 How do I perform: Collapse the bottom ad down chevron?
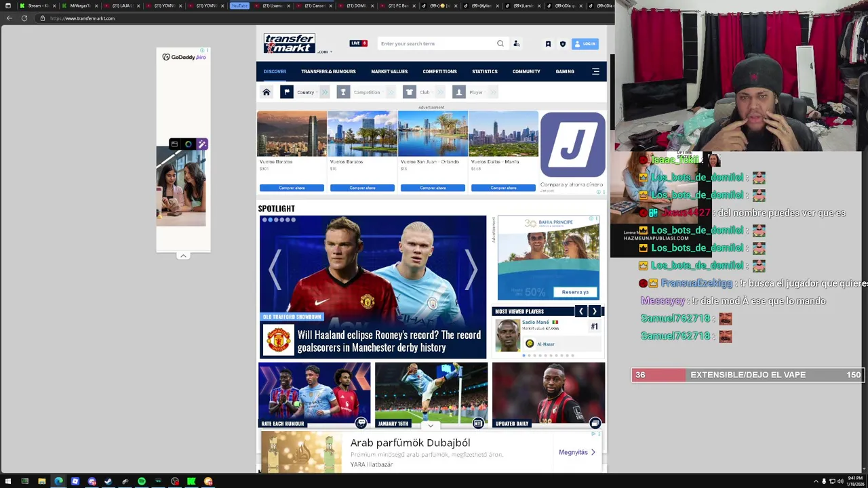tap(431, 426)
